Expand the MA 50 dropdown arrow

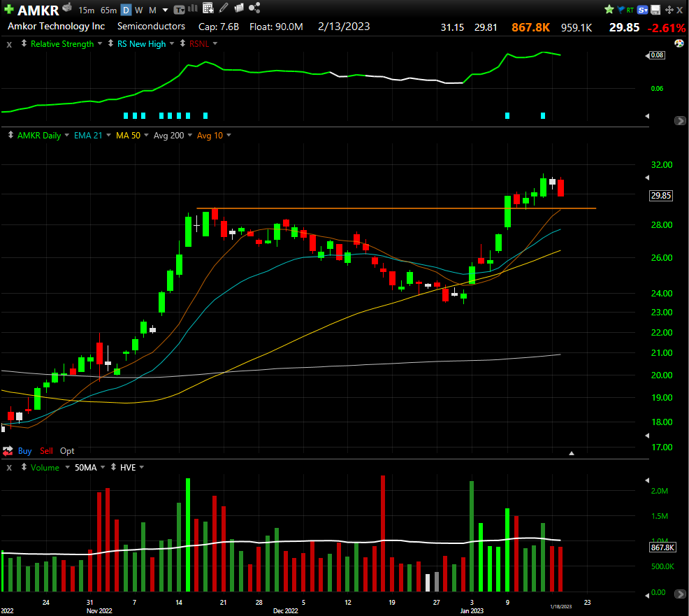click(x=146, y=135)
